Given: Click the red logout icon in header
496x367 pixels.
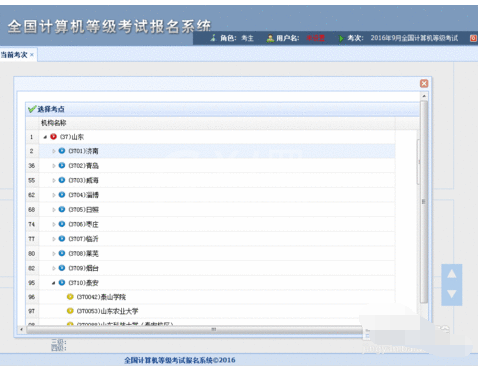Looking at the screenshot, I should (x=473, y=38).
